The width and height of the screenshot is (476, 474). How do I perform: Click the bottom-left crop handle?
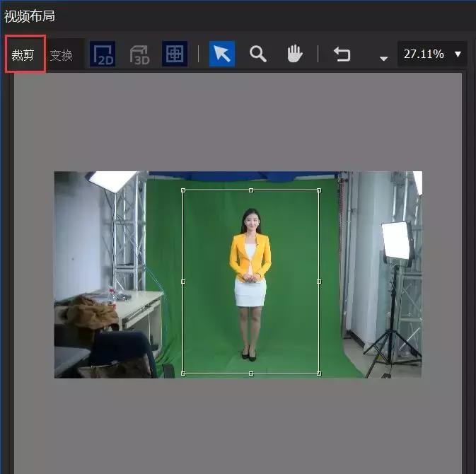pos(183,374)
